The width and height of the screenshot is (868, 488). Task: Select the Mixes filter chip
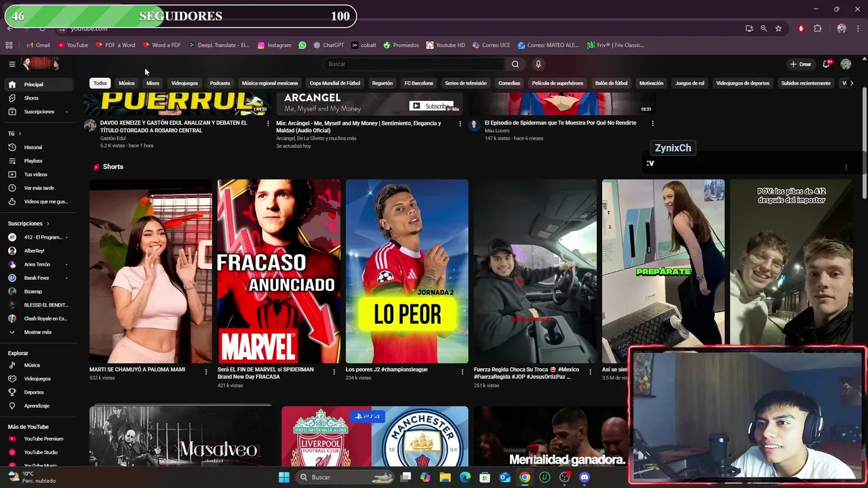pyautogui.click(x=153, y=83)
